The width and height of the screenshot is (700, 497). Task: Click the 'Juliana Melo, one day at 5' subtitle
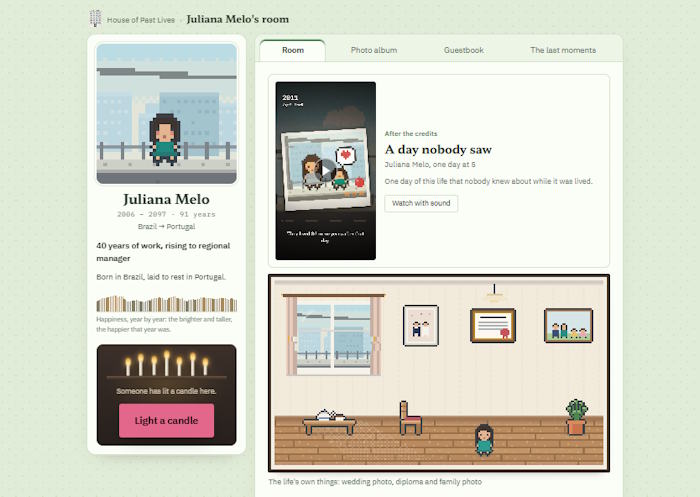(429, 164)
